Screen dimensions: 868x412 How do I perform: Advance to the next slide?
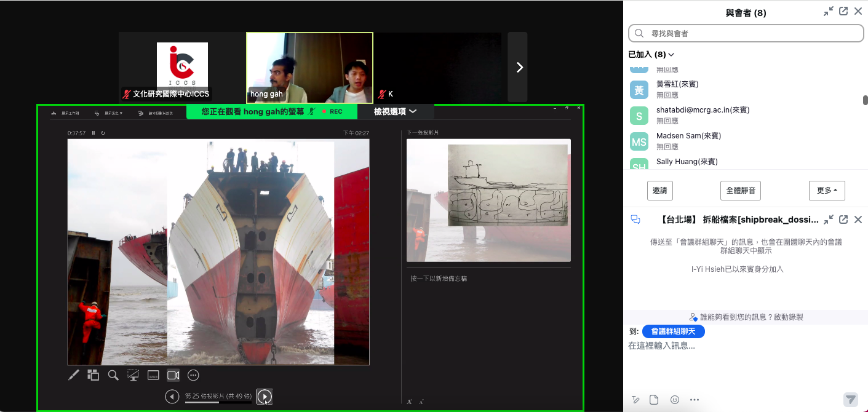pyautogui.click(x=265, y=397)
